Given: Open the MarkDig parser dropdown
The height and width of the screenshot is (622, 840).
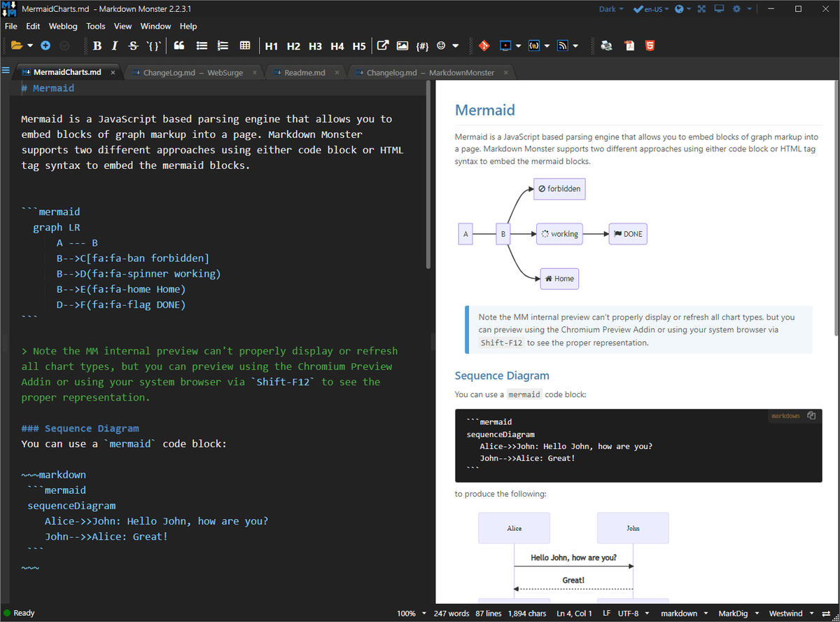Looking at the screenshot, I should 738,614.
